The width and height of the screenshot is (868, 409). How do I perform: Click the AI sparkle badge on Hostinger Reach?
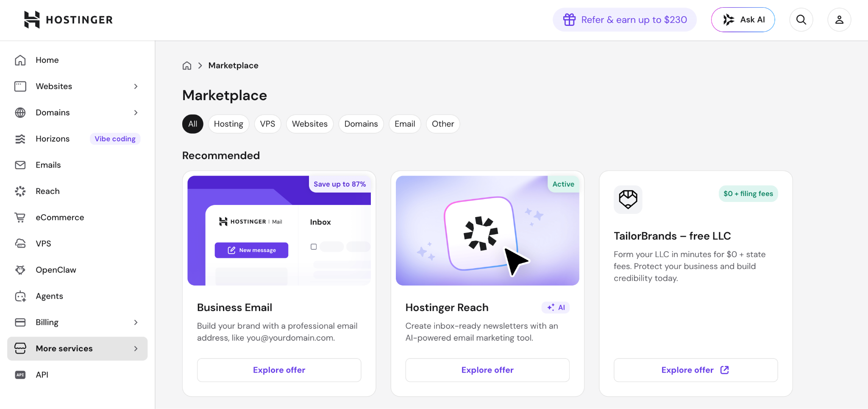tap(556, 308)
